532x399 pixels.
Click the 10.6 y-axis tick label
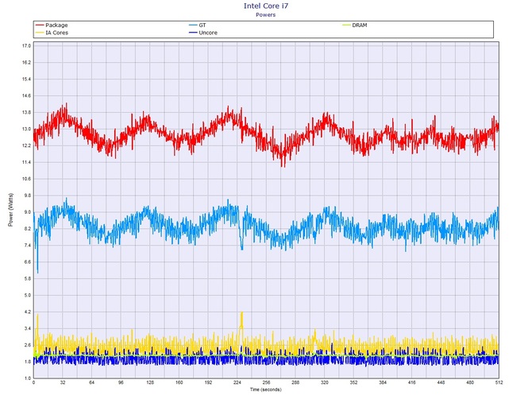(x=26, y=179)
